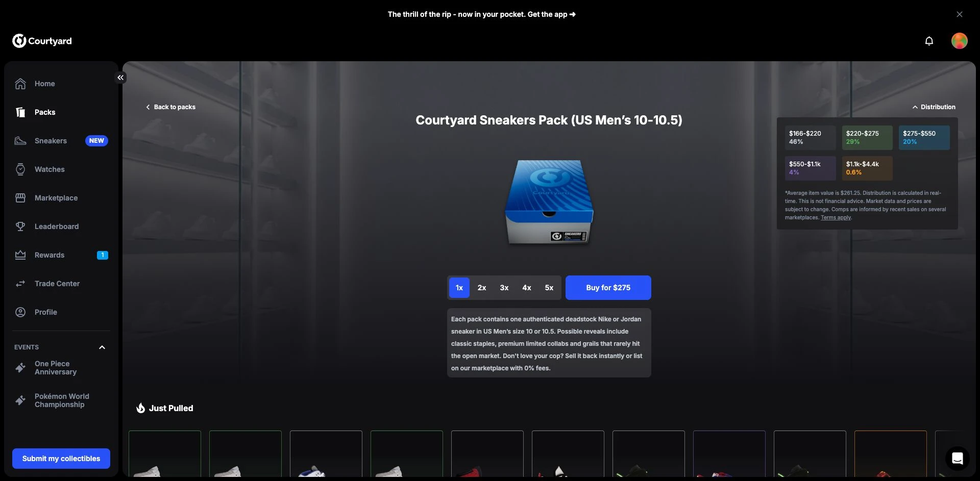Select 3x pack quantity
This screenshot has width=980, height=481.
click(504, 288)
